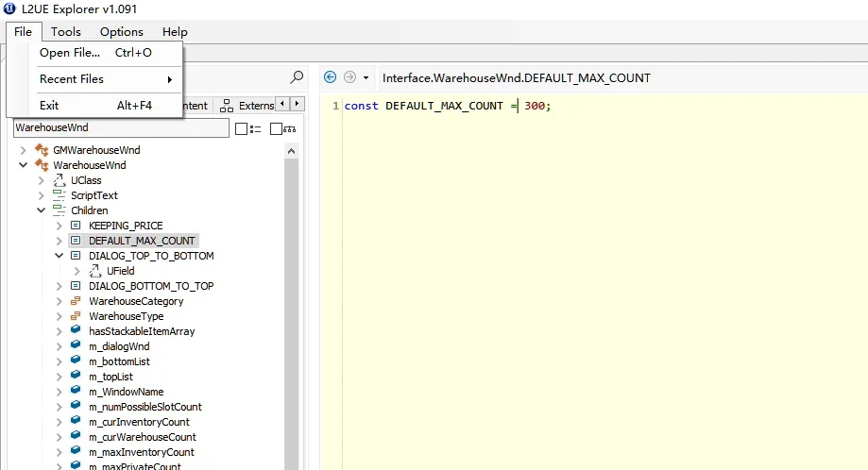The image size is (868, 470).
Task: Open the File menu
Action: point(24,31)
